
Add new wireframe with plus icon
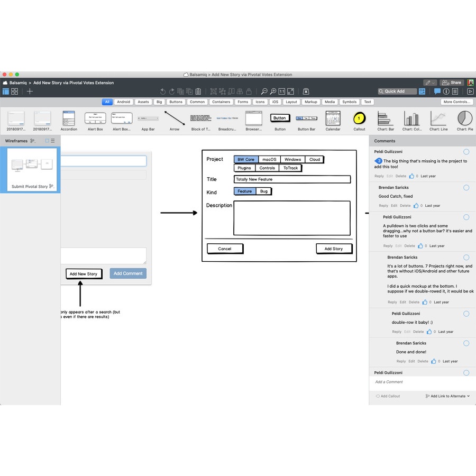[30, 91]
